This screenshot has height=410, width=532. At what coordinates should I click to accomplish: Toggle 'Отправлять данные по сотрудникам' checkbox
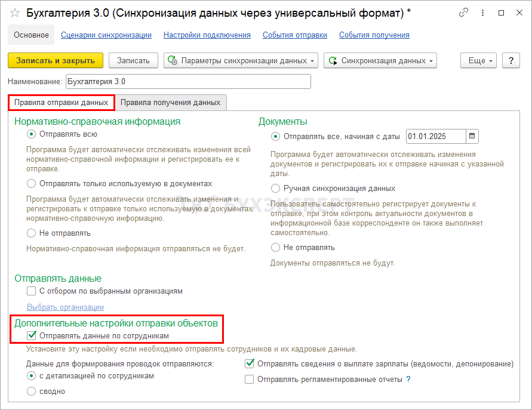(x=32, y=336)
